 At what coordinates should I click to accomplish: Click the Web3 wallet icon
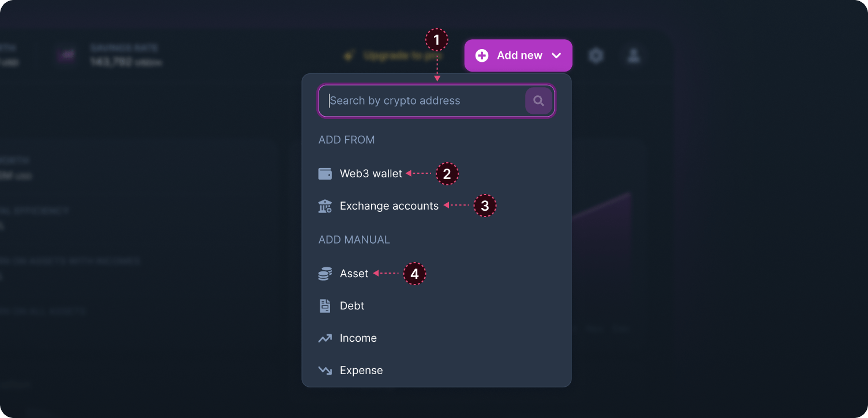pos(325,173)
